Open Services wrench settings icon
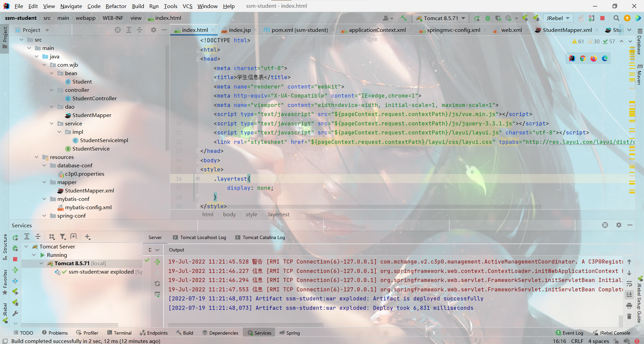644x344 pixels. (x=15, y=313)
